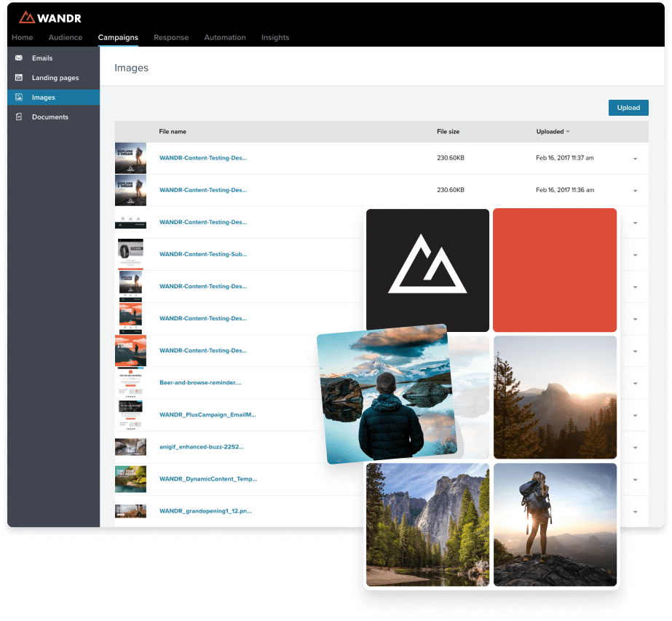Screen dimensions: 672x621
Task: Open WANDR_DynamicContent_Temp thumbnail
Action: pos(130,479)
